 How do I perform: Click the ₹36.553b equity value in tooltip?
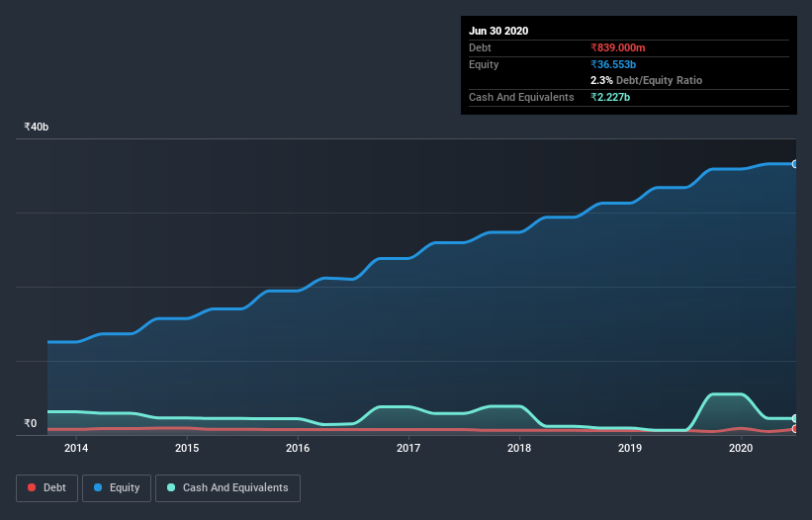(613, 64)
